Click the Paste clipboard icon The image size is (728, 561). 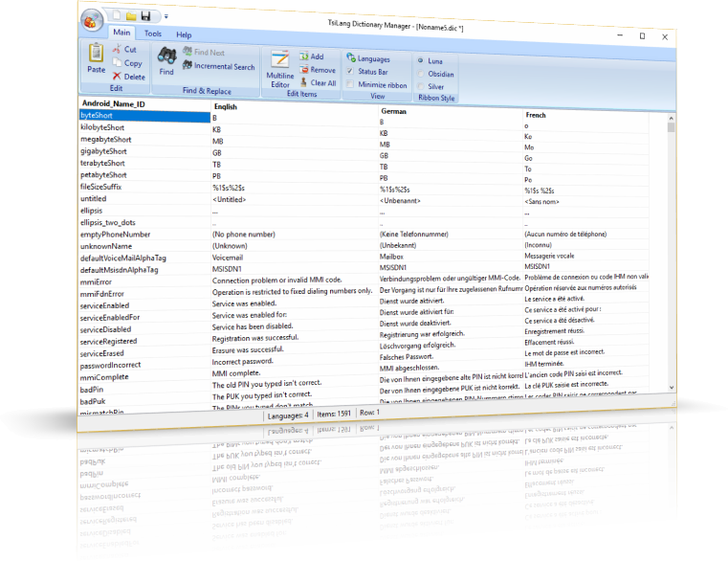[96, 53]
